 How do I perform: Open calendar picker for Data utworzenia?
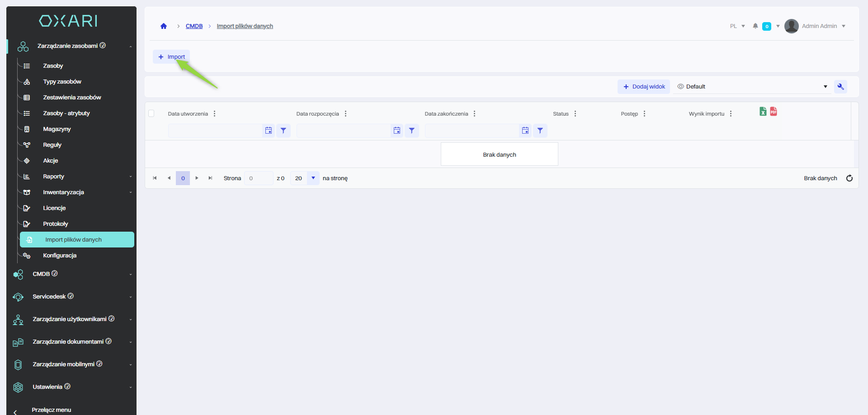(x=269, y=131)
